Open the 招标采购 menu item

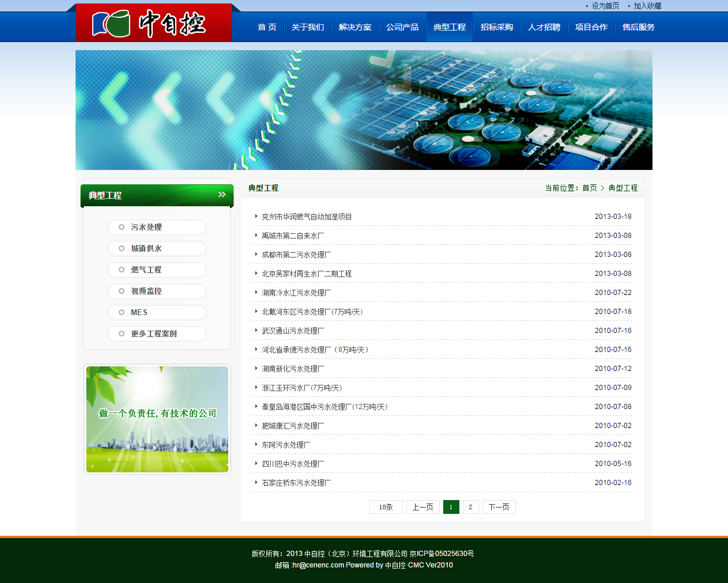point(496,26)
